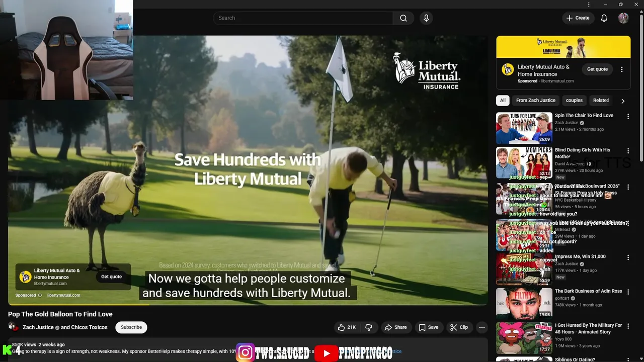This screenshot has width=644, height=362.
Task: Click the Yoyo 808 channel name
Action: (564, 339)
